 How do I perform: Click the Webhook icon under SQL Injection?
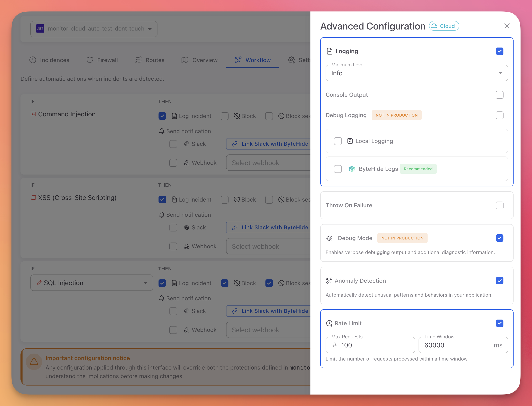[187, 330]
